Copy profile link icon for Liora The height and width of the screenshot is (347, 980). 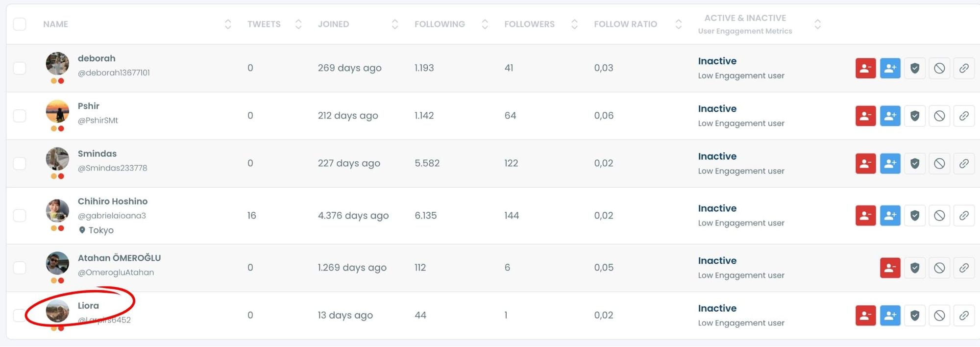964,315
